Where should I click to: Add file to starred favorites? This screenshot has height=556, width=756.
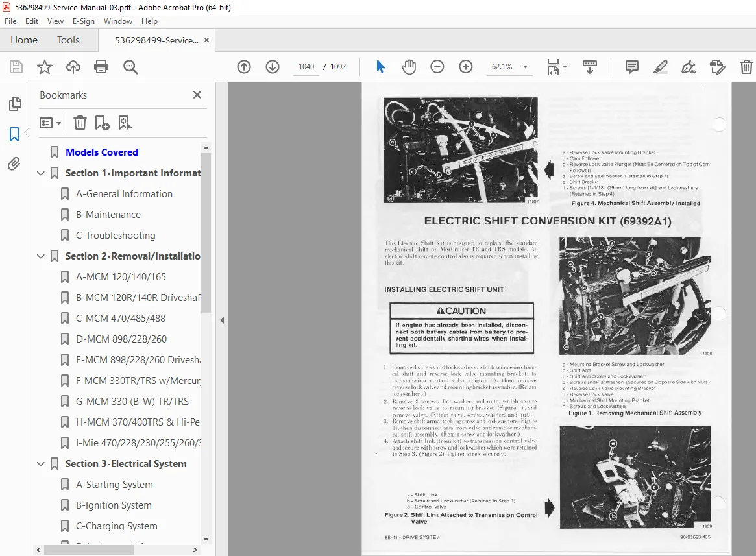click(x=44, y=67)
